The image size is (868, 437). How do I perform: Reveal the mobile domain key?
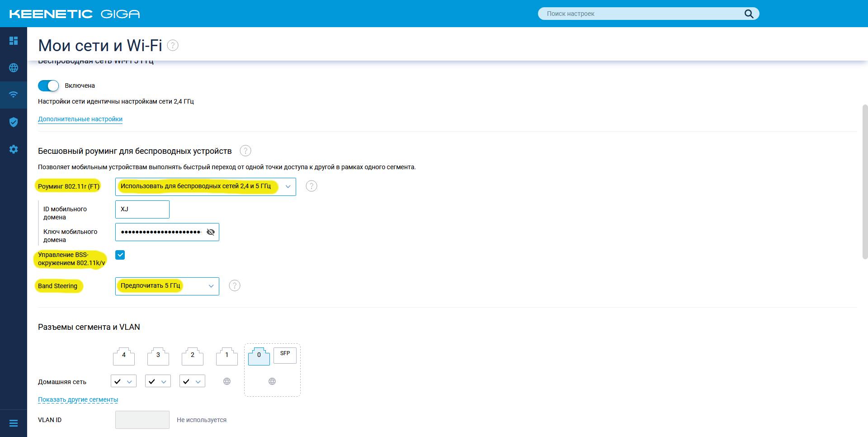[211, 232]
